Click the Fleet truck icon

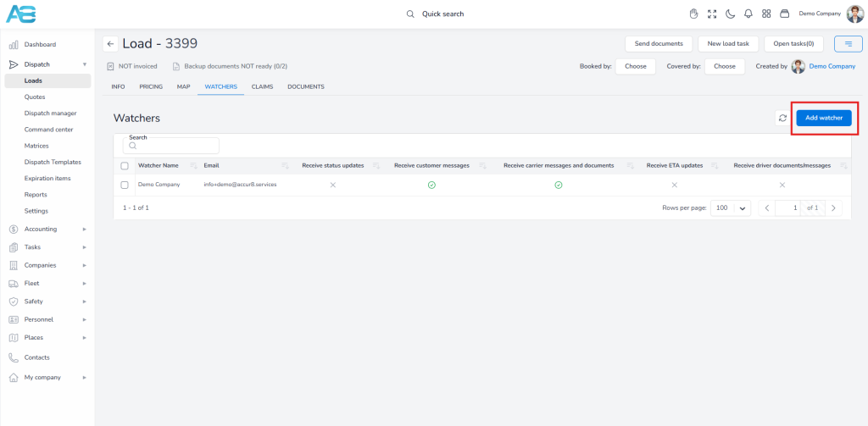[x=14, y=283]
